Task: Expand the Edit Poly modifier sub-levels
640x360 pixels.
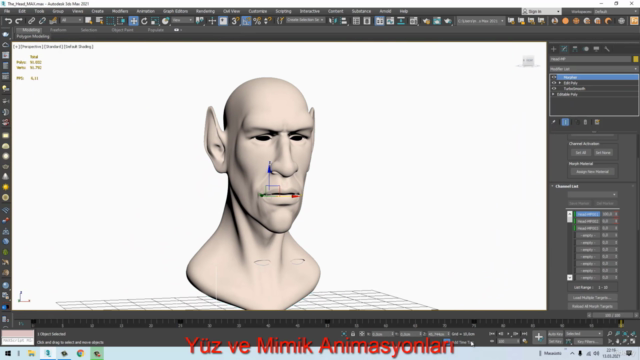Action: tap(560, 83)
